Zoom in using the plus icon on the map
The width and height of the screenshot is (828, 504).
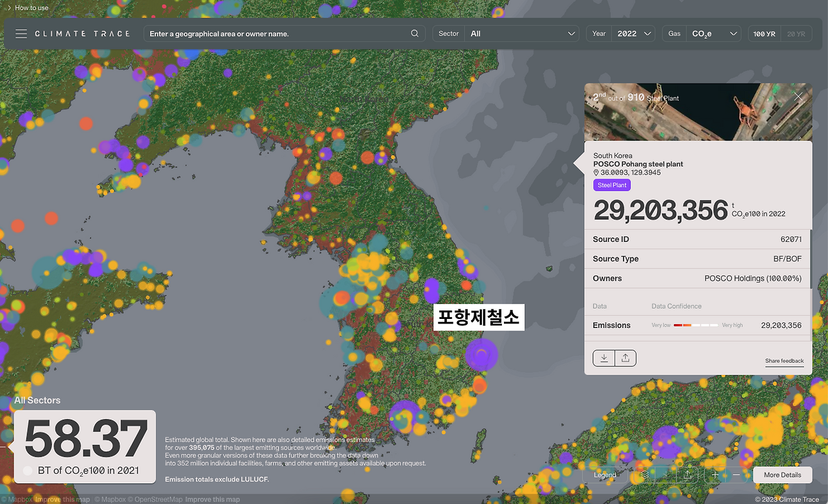(714, 474)
